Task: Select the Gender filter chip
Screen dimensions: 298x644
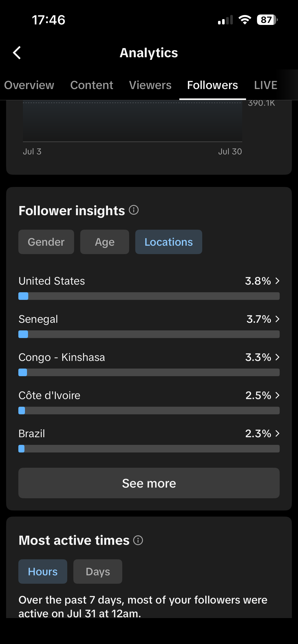Action: click(46, 242)
